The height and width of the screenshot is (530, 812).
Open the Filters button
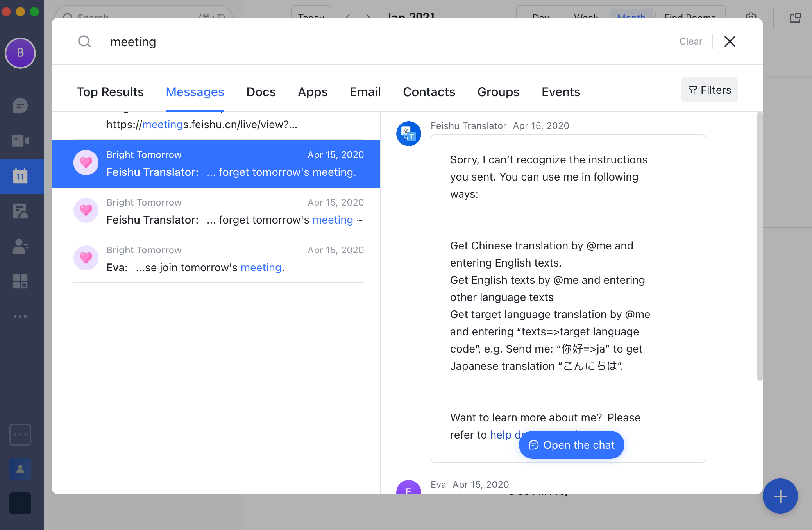coord(710,90)
